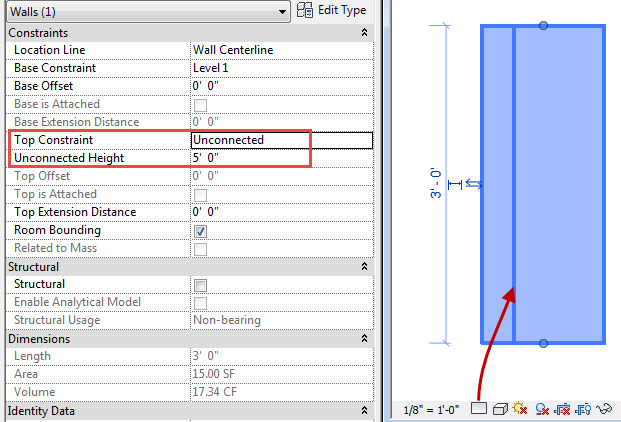Open the Detail Level control in view bar
The height and width of the screenshot is (422, 621).
479,408
